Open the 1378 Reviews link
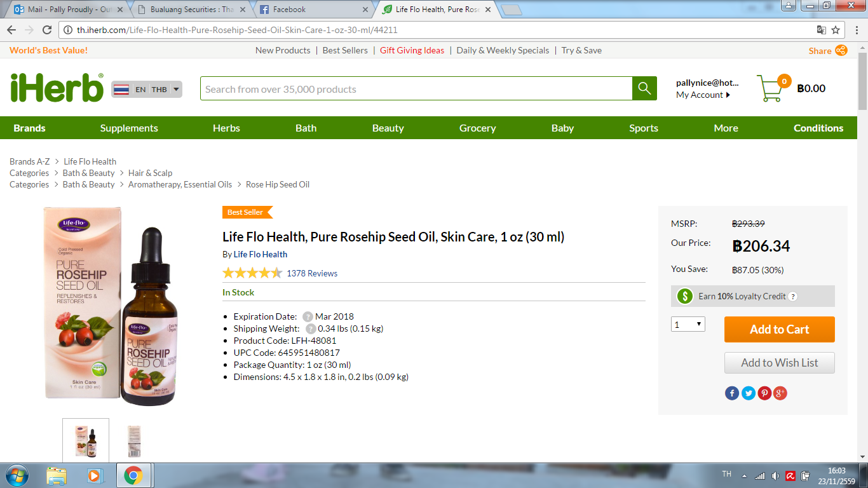This screenshot has width=868, height=488. 312,273
